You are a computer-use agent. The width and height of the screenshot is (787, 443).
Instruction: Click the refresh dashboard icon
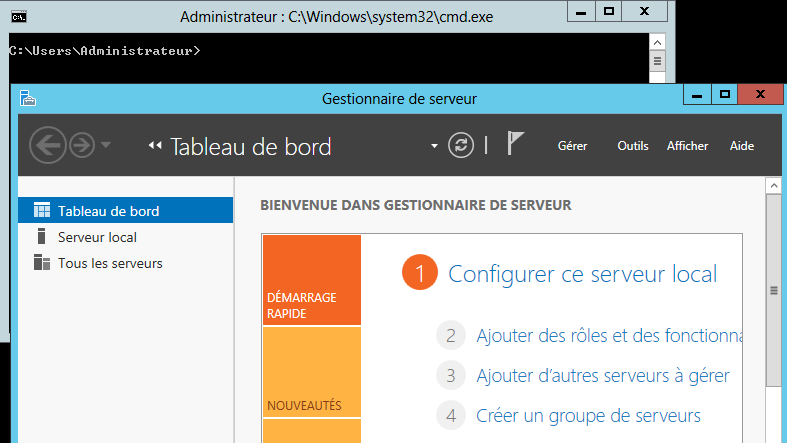[460, 145]
